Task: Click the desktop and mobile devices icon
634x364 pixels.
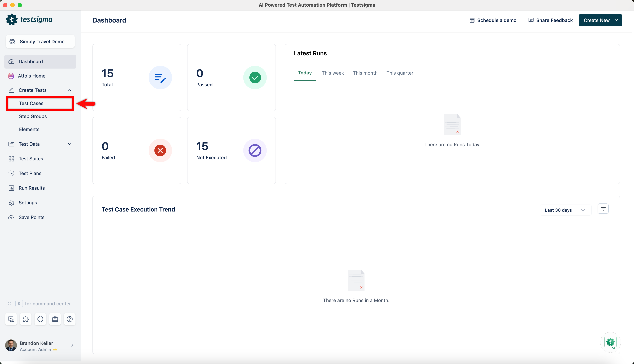Action: coord(11,319)
